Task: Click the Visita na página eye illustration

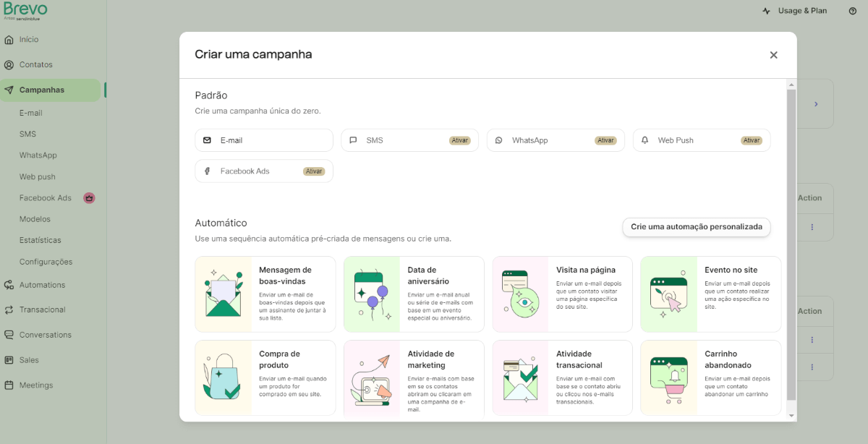Action: pyautogui.click(x=520, y=294)
